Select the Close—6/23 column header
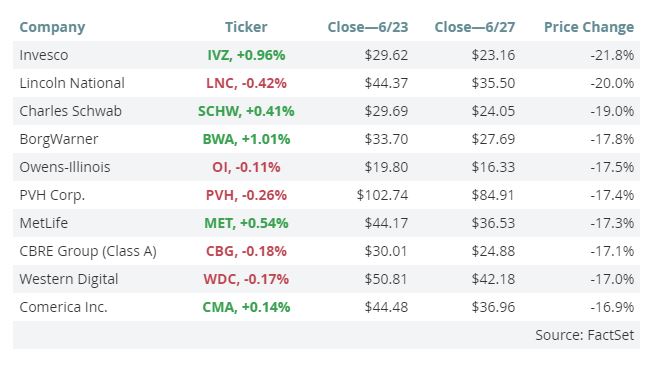 (x=368, y=27)
